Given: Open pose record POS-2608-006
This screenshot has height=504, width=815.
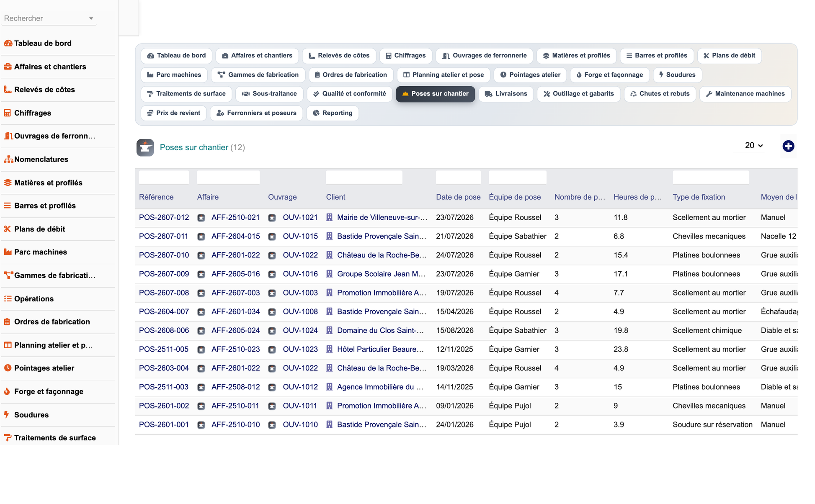Looking at the screenshot, I should 164,331.
